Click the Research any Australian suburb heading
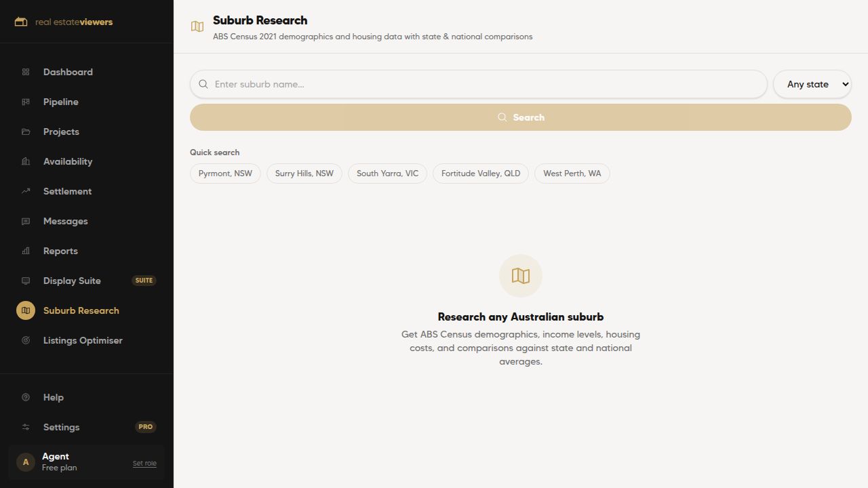 coord(521,317)
